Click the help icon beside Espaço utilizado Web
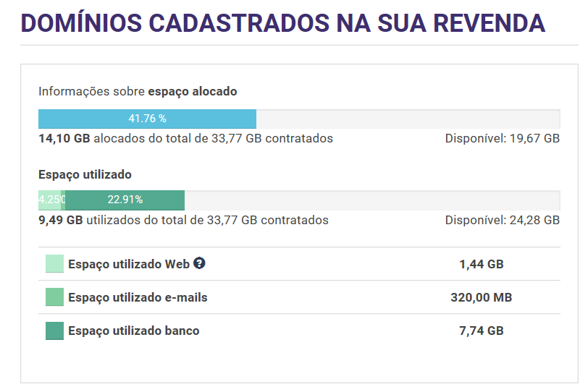The width and height of the screenshot is (588, 392). click(x=199, y=264)
